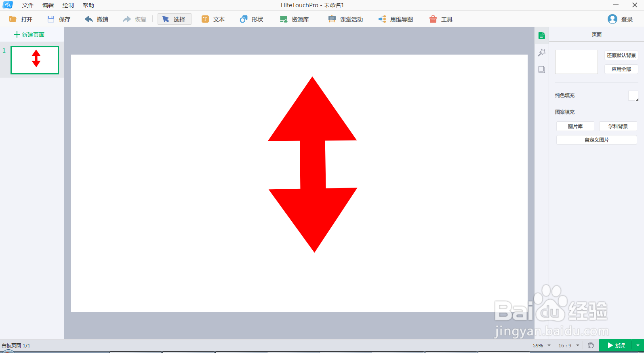Open the 16:9 aspect ratio dropdown
Viewport: 644px width, 353px height.
pos(568,346)
